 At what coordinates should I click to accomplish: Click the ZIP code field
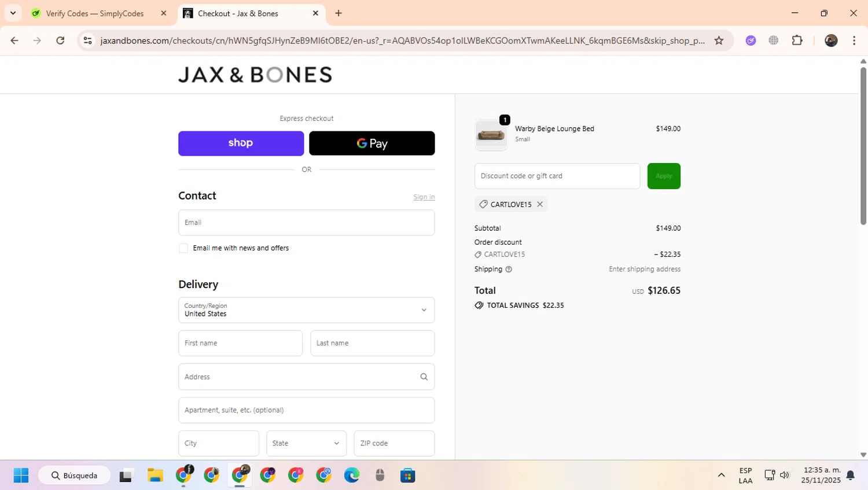click(x=395, y=443)
